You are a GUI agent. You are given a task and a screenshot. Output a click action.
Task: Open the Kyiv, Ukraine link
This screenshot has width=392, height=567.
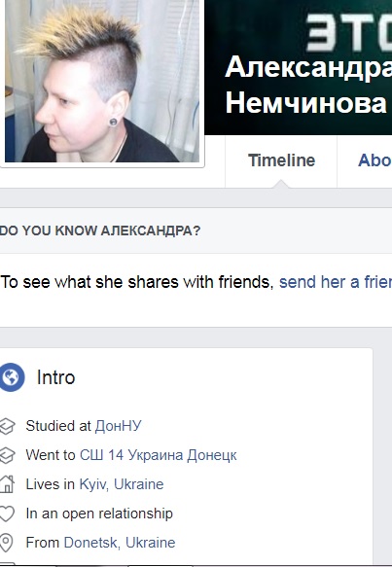click(122, 484)
